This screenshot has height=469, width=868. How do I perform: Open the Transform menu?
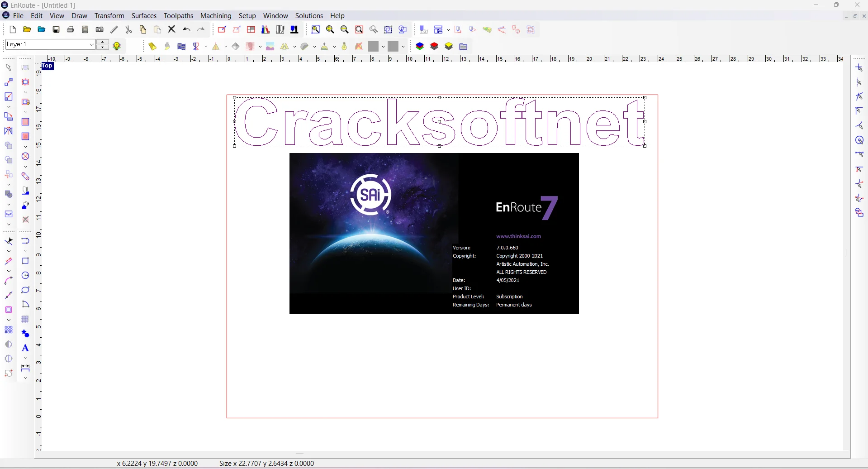click(x=109, y=16)
